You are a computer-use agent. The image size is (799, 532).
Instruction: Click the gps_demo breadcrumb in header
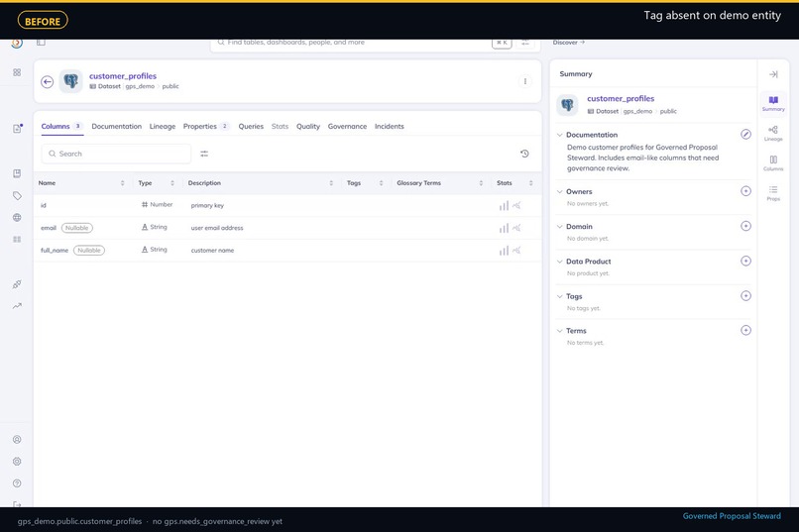[140, 86]
